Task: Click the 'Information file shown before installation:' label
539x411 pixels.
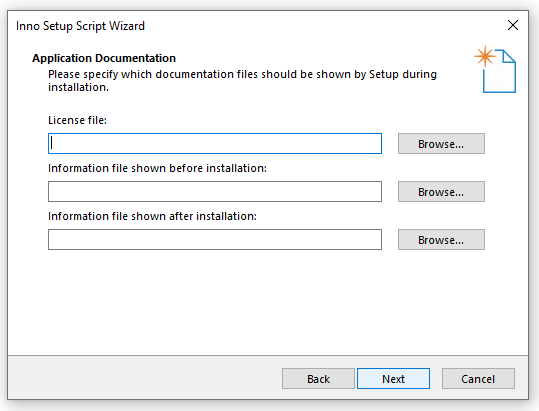Action: click(x=157, y=168)
